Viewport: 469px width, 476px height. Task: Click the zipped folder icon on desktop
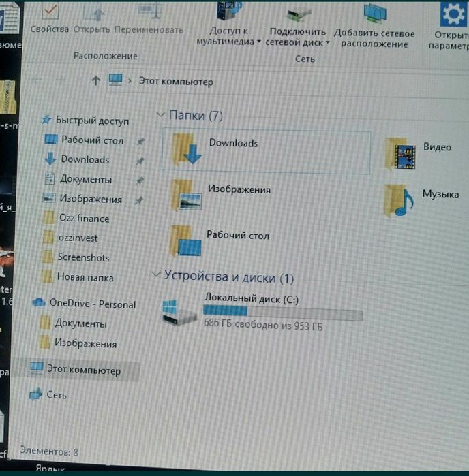pyautogui.click(x=7, y=97)
